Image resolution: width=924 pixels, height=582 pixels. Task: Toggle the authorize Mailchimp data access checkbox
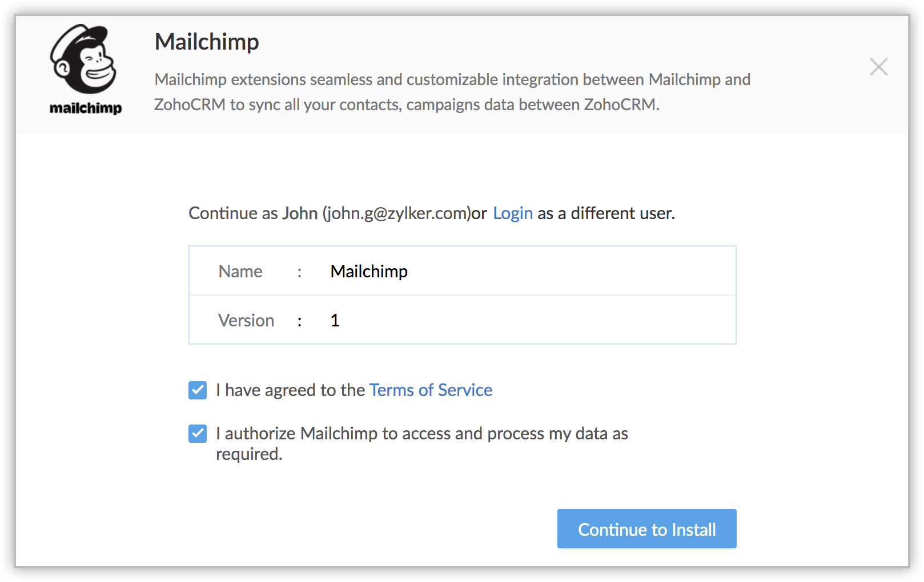198,434
